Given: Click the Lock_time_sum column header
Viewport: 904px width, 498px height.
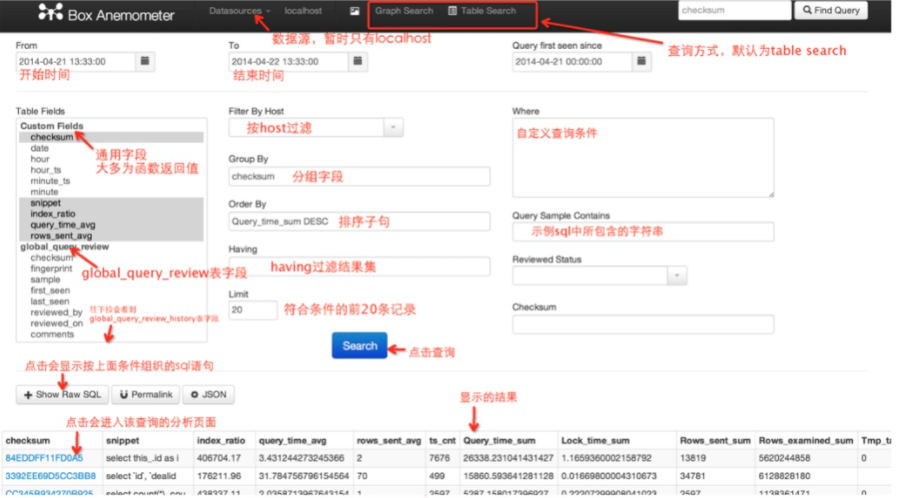Looking at the screenshot, I should point(596,440).
